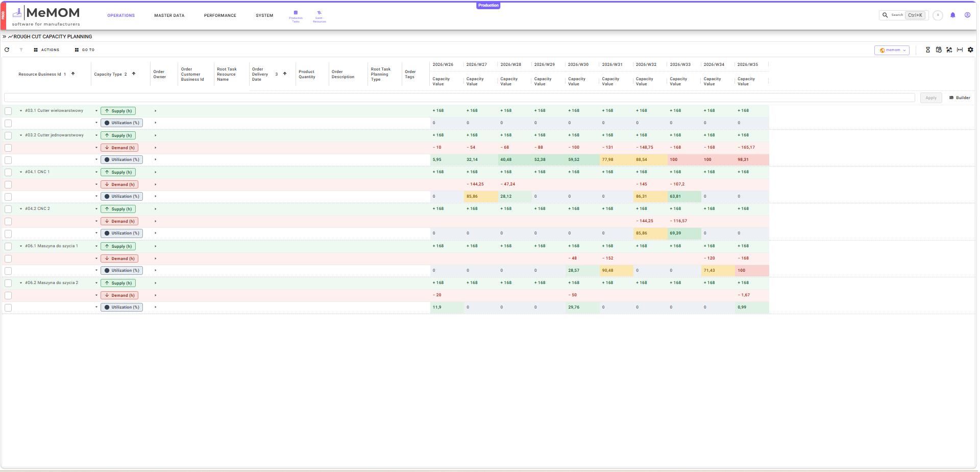Click sort arrow on Order Delivery Date
The width and height of the screenshot is (980, 472).
coord(285,74)
